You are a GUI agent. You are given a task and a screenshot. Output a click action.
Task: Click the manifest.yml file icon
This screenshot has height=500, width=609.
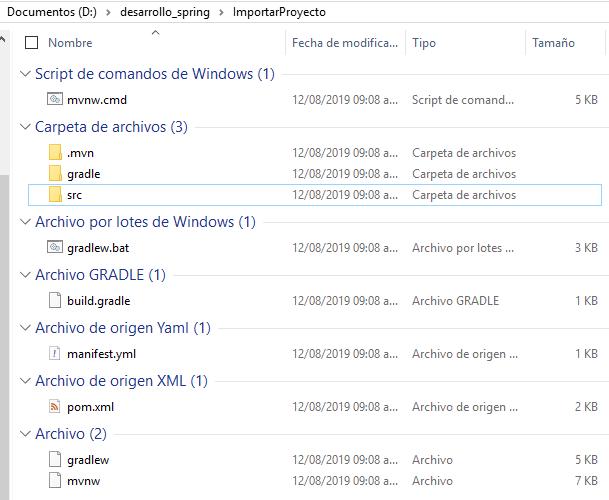[55, 353]
